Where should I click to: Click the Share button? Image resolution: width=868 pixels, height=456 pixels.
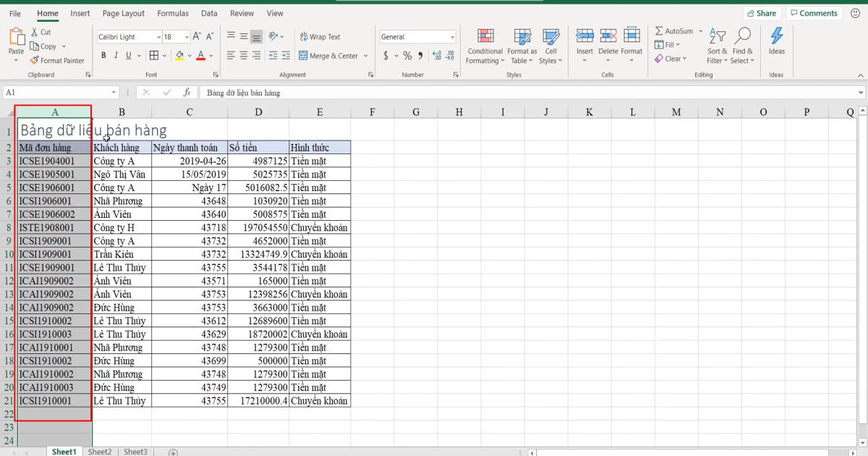[762, 12]
